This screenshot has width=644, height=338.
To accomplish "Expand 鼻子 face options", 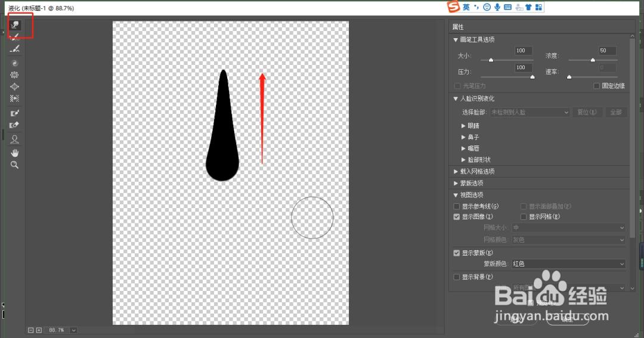I will click(x=463, y=137).
